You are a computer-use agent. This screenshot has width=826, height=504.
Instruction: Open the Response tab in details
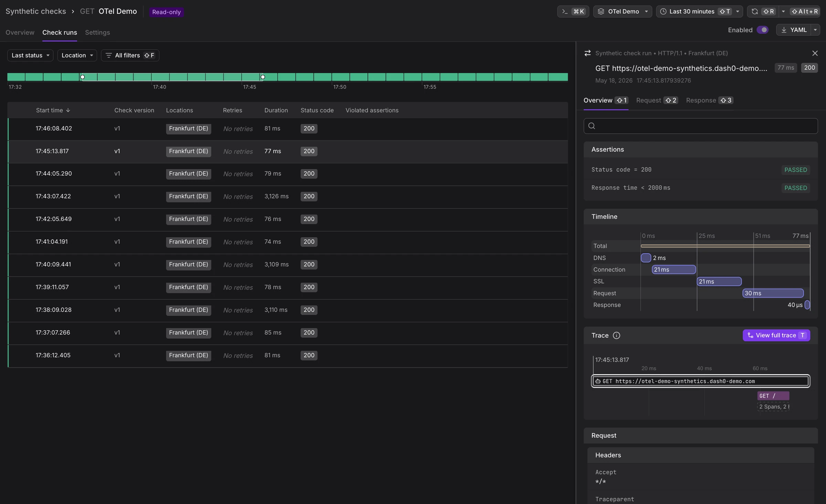click(709, 100)
